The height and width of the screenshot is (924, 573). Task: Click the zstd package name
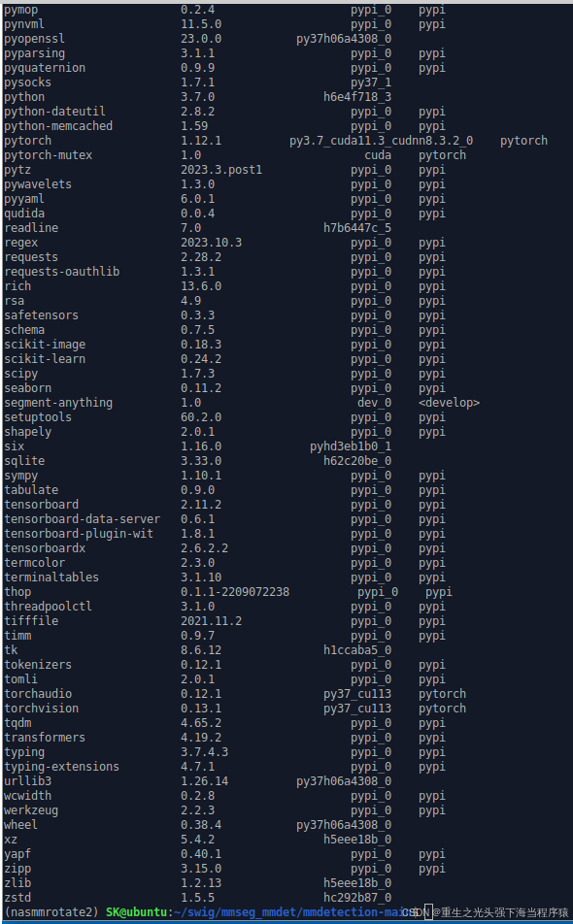coord(17,898)
